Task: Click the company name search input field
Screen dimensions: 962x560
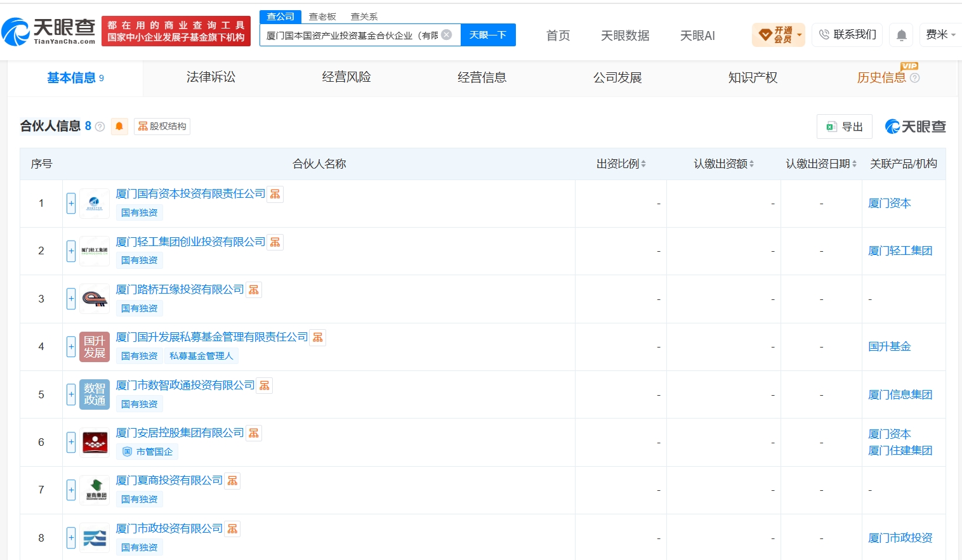Action: point(352,35)
